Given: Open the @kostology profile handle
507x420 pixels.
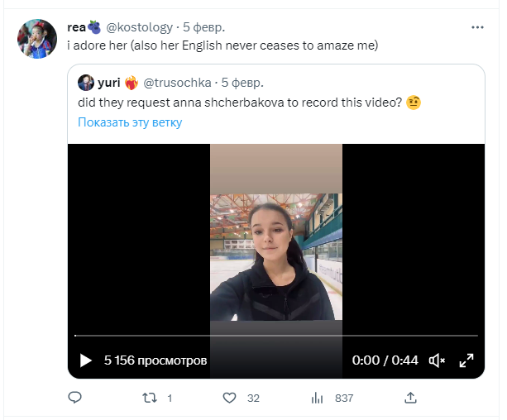Looking at the screenshot, I should [x=139, y=27].
